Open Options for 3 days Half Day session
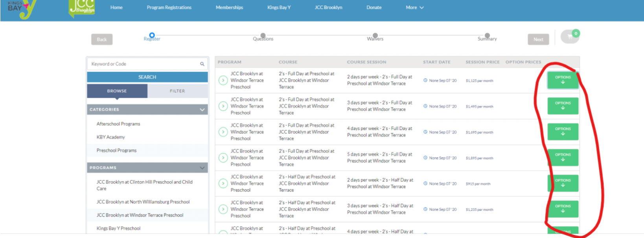 click(x=563, y=209)
